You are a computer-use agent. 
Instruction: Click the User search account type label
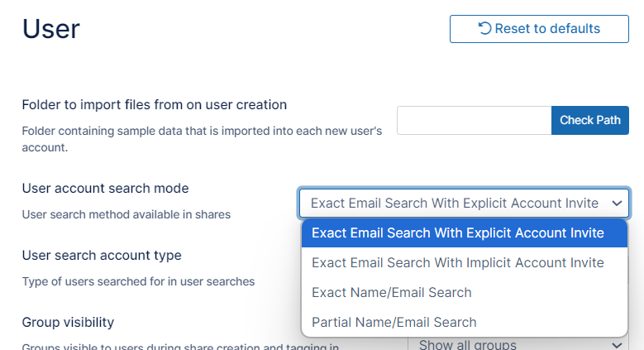102,255
